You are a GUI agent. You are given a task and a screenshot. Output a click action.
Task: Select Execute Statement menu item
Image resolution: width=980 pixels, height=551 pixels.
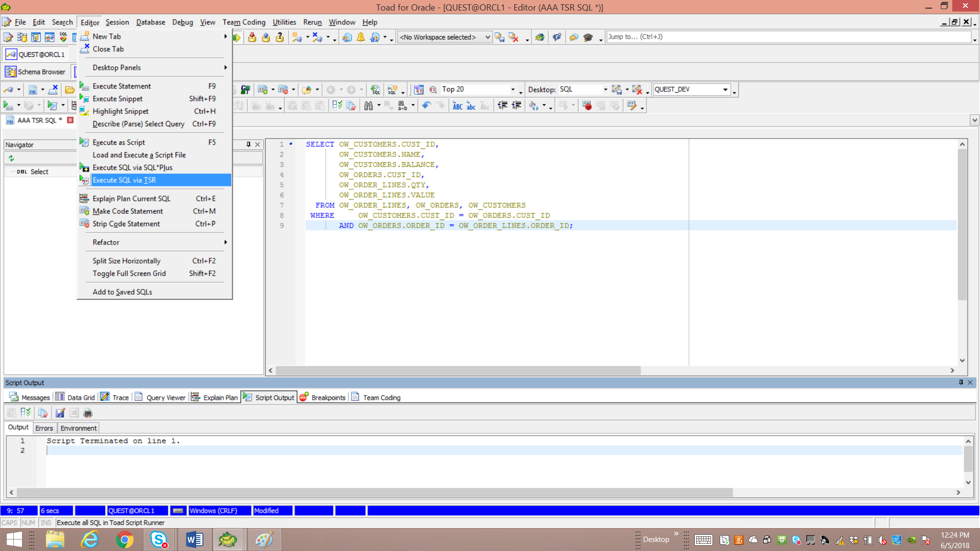[x=155, y=86]
